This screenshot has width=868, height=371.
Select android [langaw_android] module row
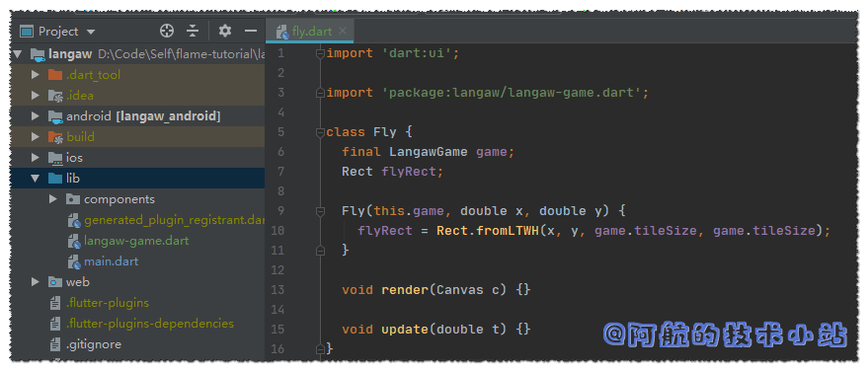[143, 116]
